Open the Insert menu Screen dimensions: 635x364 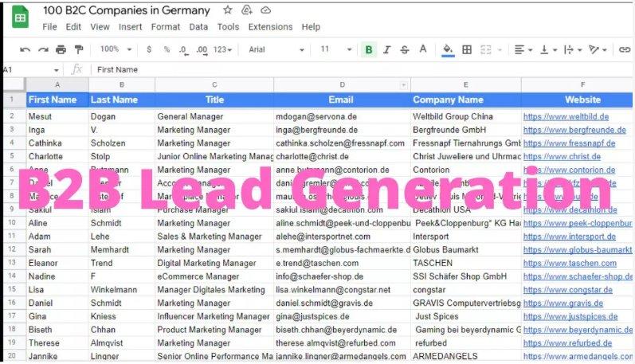pos(130,27)
